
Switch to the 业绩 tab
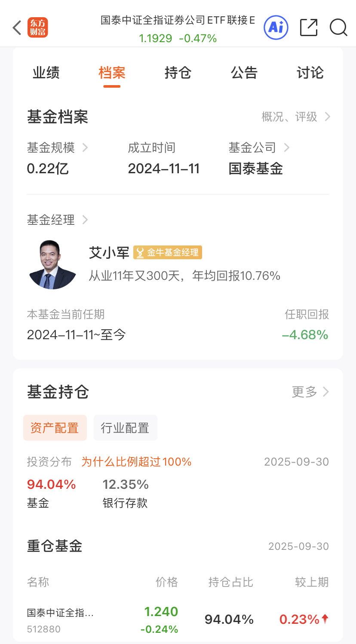pyautogui.click(x=46, y=73)
